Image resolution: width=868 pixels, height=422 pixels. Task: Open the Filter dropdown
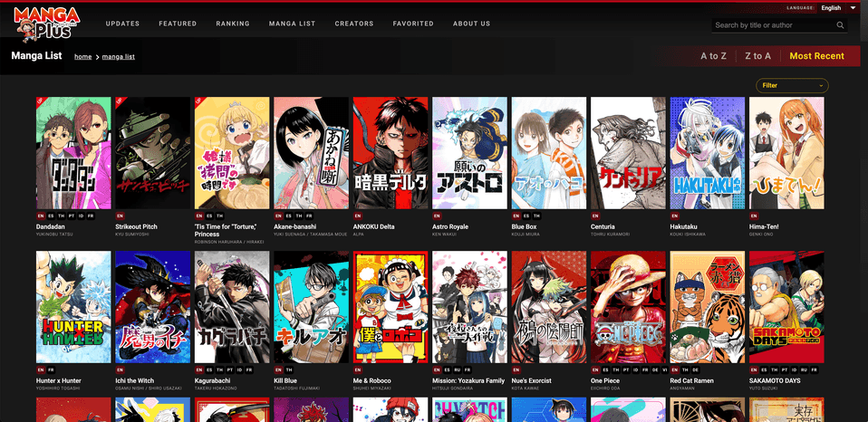click(792, 85)
